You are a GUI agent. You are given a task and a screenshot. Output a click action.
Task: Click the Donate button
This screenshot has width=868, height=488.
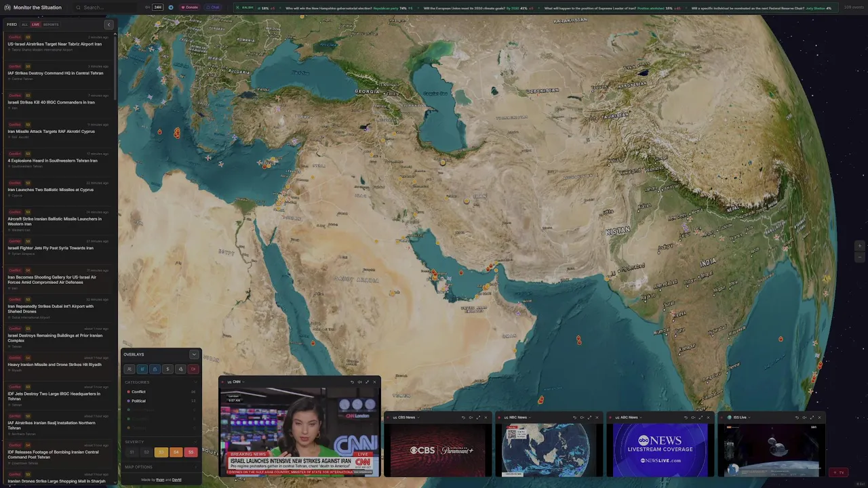(190, 7)
